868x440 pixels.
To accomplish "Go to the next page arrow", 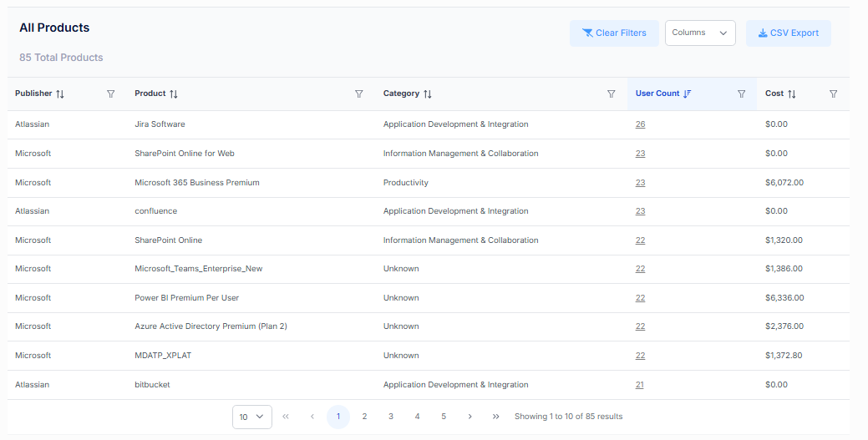I will click(x=470, y=417).
